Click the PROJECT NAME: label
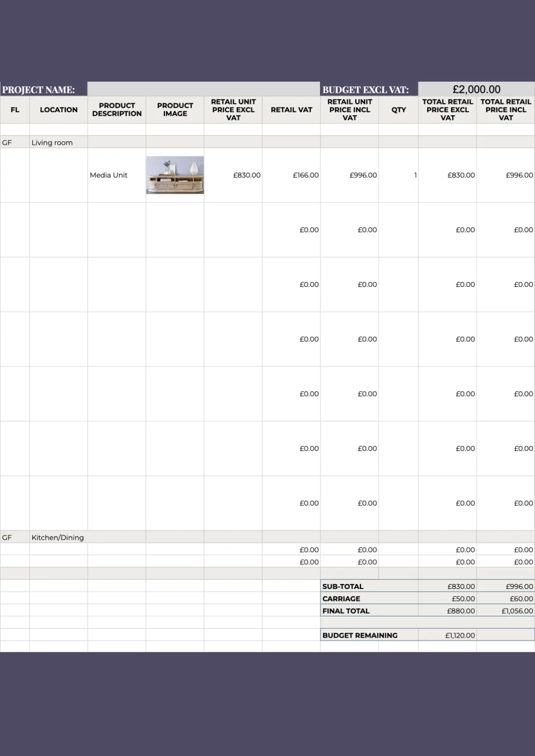 (x=38, y=90)
